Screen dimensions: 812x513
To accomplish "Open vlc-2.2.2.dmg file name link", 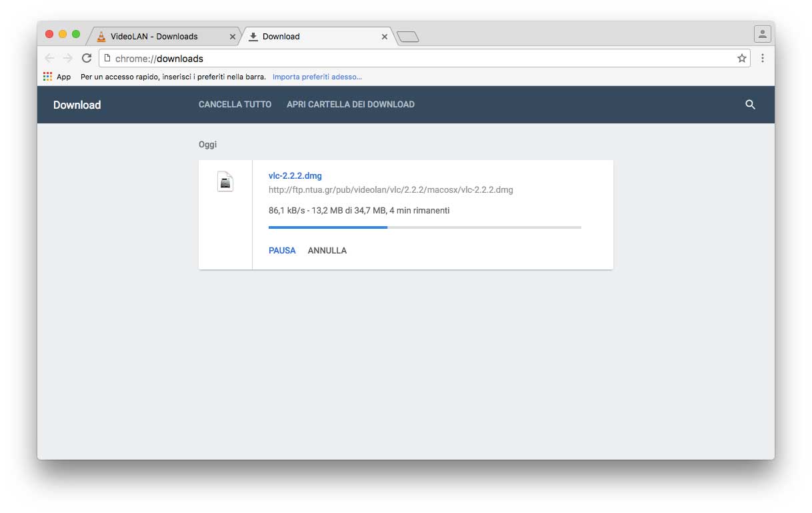I will click(x=295, y=176).
